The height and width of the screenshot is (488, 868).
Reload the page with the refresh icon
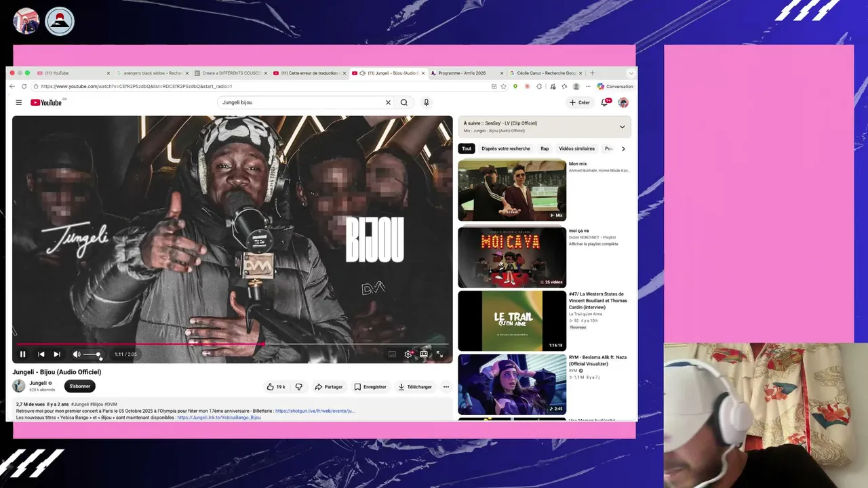(x=24, y=86)
